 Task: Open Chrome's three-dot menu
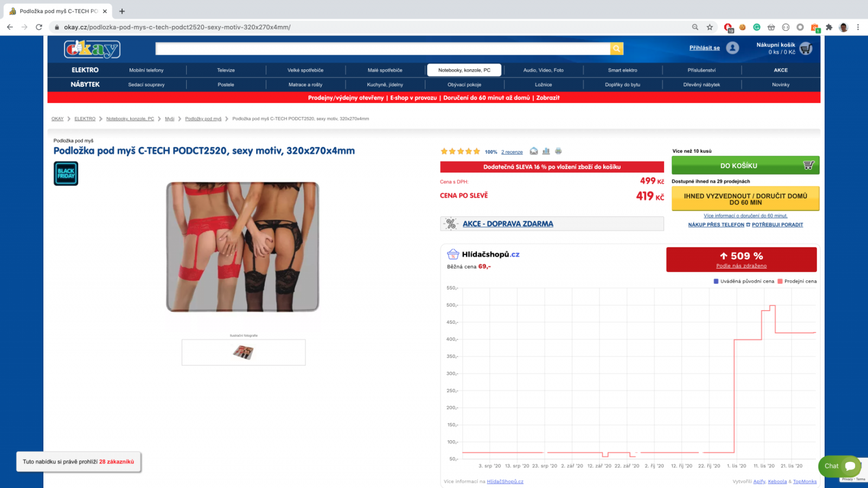[858, 27]
